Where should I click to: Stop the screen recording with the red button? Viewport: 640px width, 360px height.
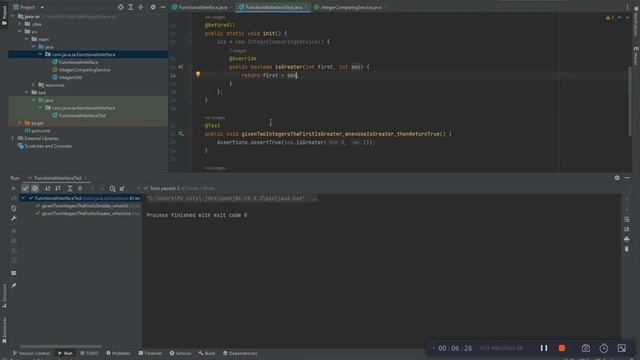[562, 348]
